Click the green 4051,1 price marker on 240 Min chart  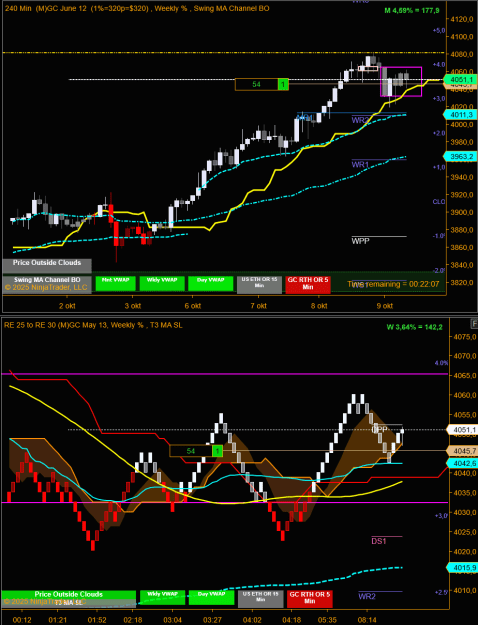pyautogui.click(x=460, y=80)
